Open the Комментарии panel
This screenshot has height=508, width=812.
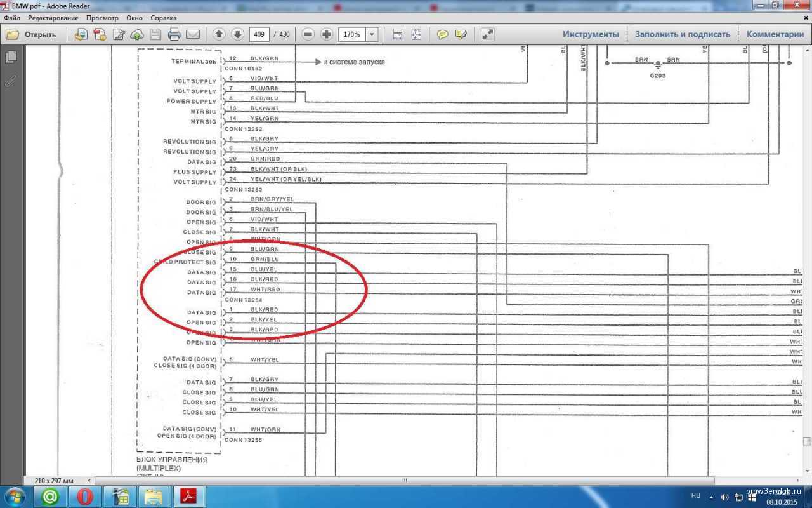775,34
